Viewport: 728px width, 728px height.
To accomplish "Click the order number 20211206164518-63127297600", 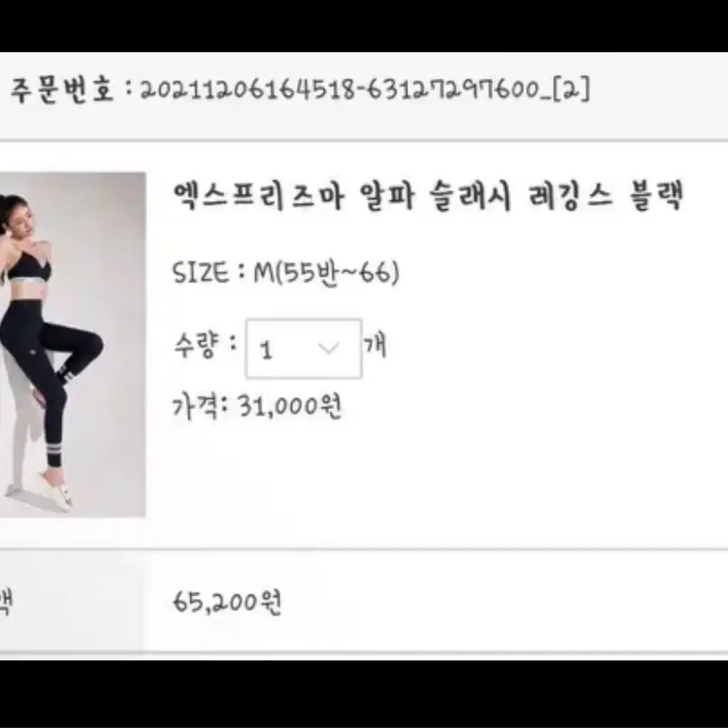I will 340,91.
